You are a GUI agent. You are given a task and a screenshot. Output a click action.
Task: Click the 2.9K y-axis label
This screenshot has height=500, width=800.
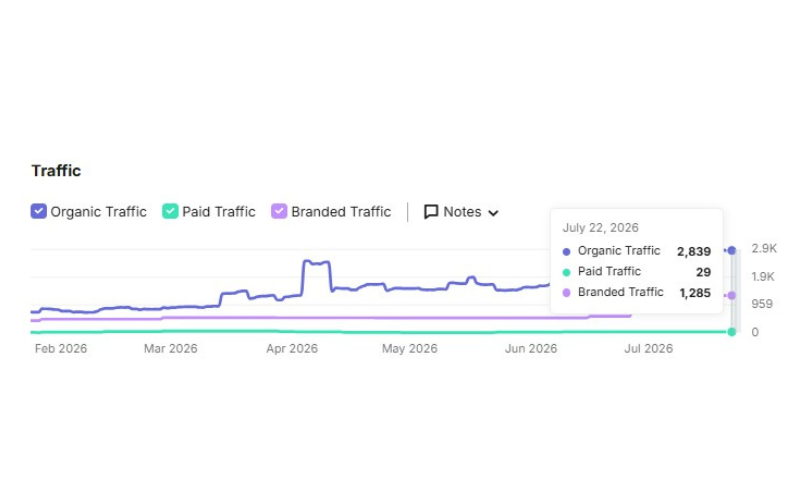[764, 248]
